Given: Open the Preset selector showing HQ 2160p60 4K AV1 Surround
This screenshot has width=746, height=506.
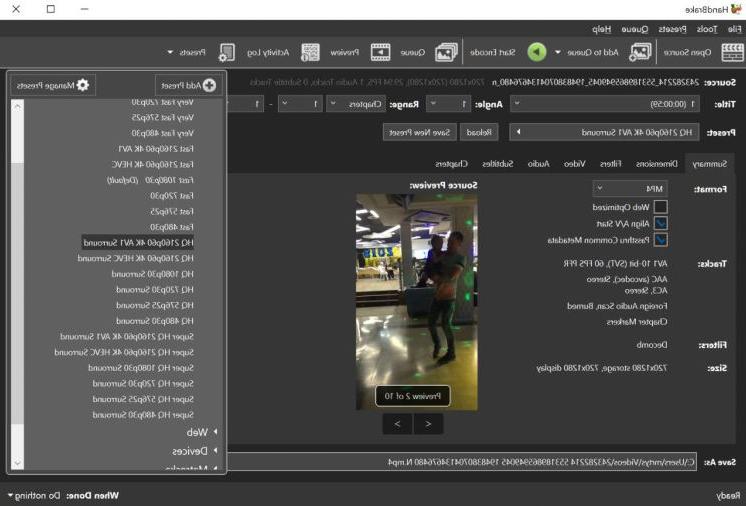Looking at the screenshot, I should pyautogui.click(x=604, y=132).
